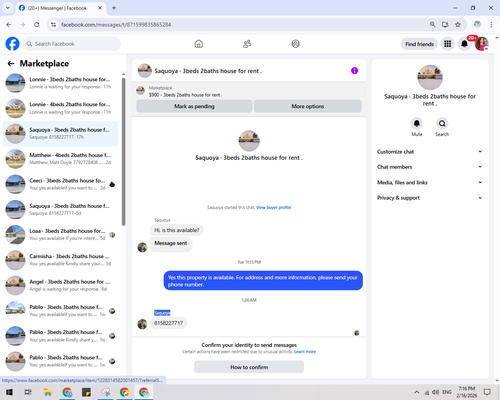The image size is (500, 400).
Task: Open the tab search dropdown arrow
Action: point(8,8)
